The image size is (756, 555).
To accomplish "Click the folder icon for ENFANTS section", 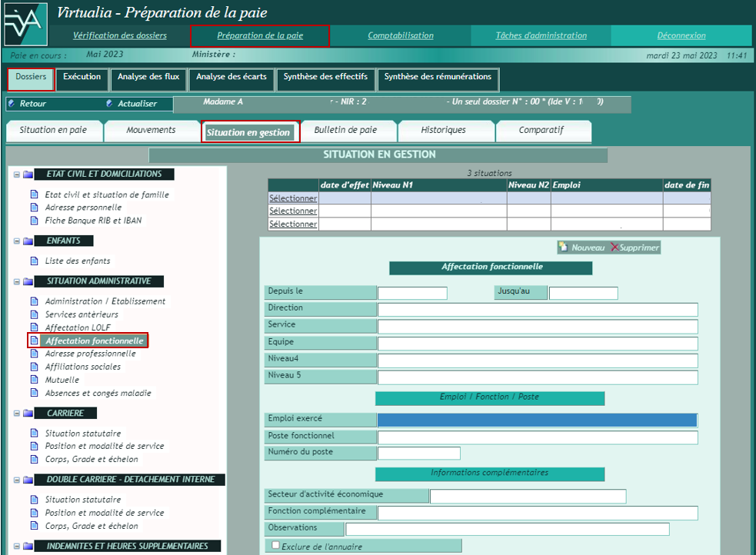I will pos(28,241).
